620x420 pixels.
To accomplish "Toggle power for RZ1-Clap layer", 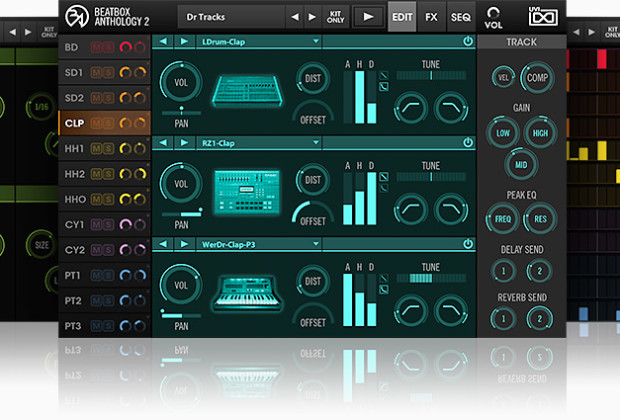I will click(468, 142).
